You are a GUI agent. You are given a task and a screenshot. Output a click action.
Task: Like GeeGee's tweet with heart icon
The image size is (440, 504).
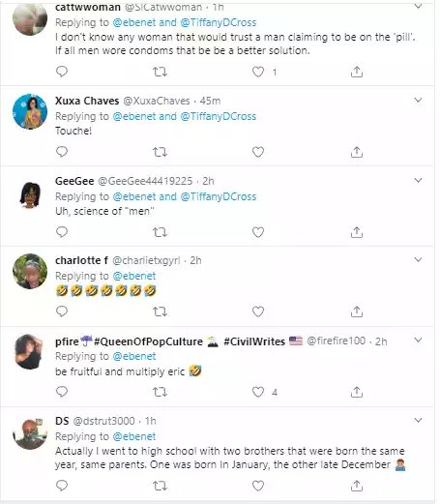(258, 232)
